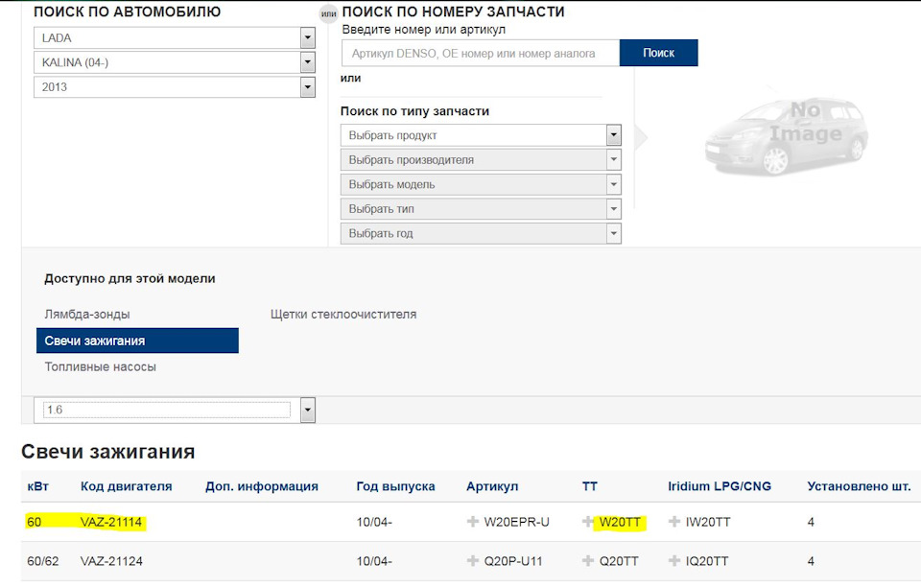921x588 pixels.
Task: Open the 2013 year dropdown
Action: [307, 87]
